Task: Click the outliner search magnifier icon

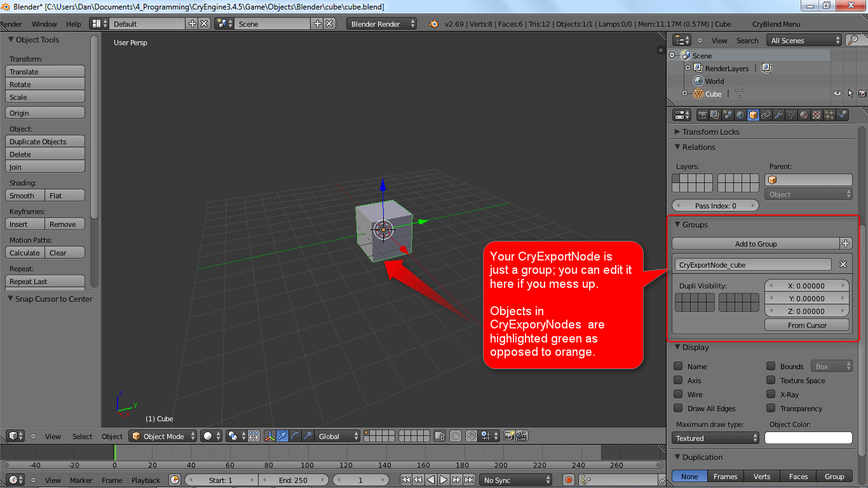Action: [x=853, y=40]
